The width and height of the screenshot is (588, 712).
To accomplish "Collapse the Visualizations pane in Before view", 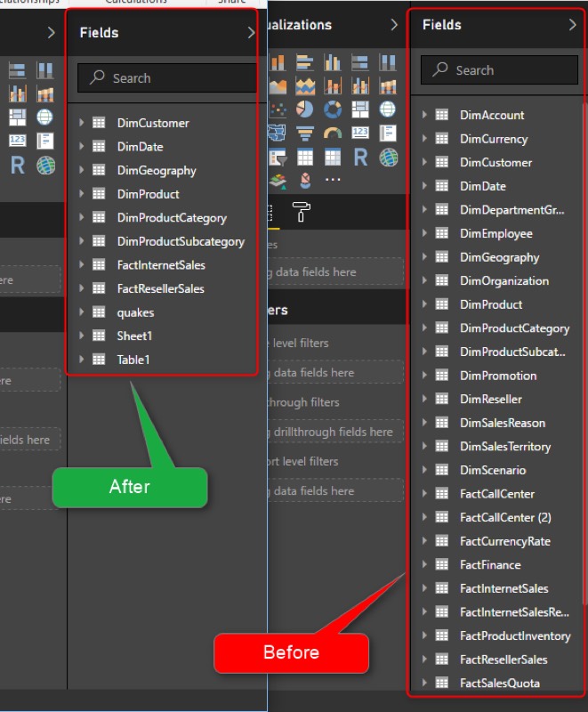I will point(394,25).
